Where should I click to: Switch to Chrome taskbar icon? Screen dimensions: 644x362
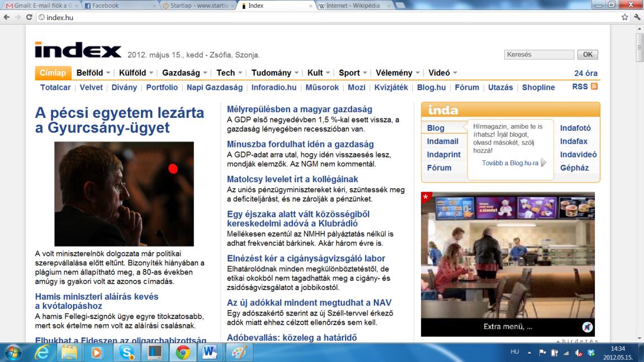point(183,353)
